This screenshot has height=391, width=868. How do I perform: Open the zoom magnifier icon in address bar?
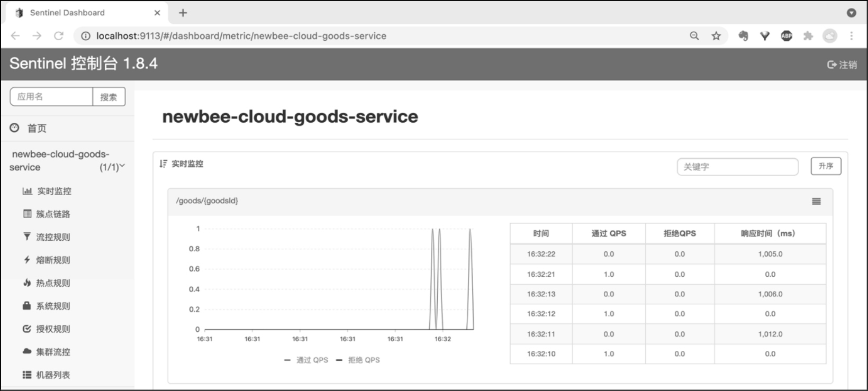[x=694, y=35]
